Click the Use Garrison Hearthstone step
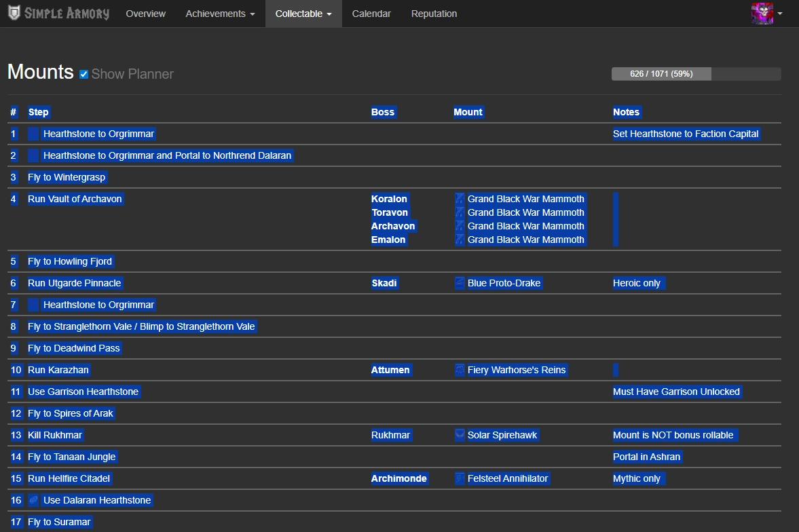This screenshot has width=799, height=532. pos(83,392)
